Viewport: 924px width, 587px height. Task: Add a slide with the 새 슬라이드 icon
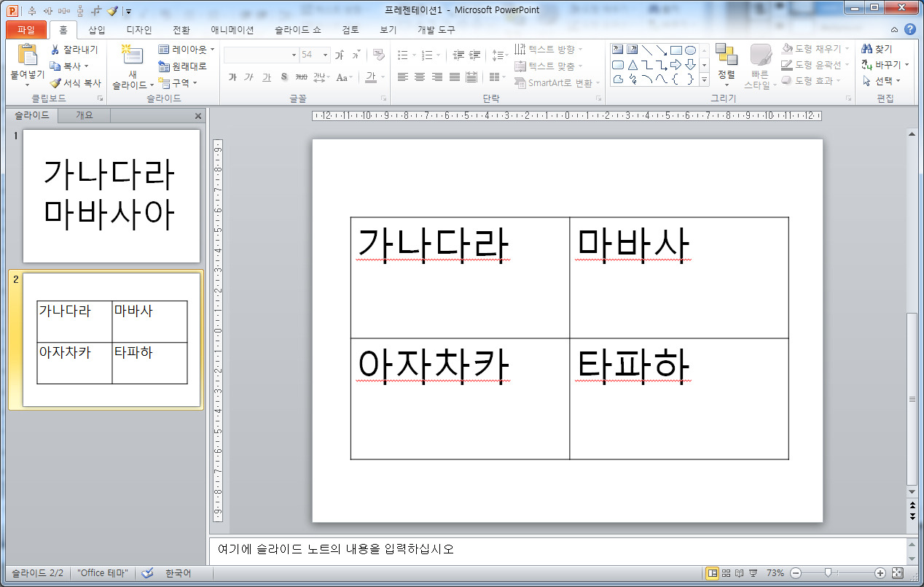click(132, 56)
